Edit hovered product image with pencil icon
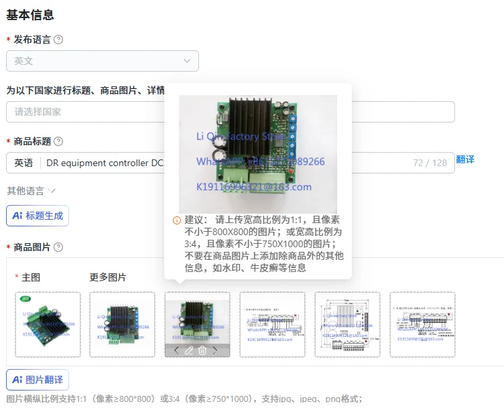 (189, 350)
